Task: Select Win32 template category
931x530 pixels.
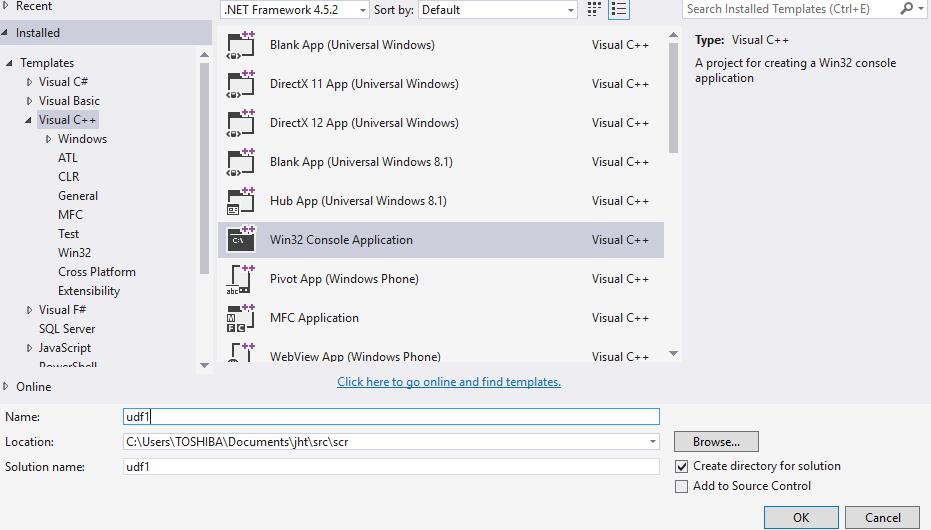Action: 74,253
